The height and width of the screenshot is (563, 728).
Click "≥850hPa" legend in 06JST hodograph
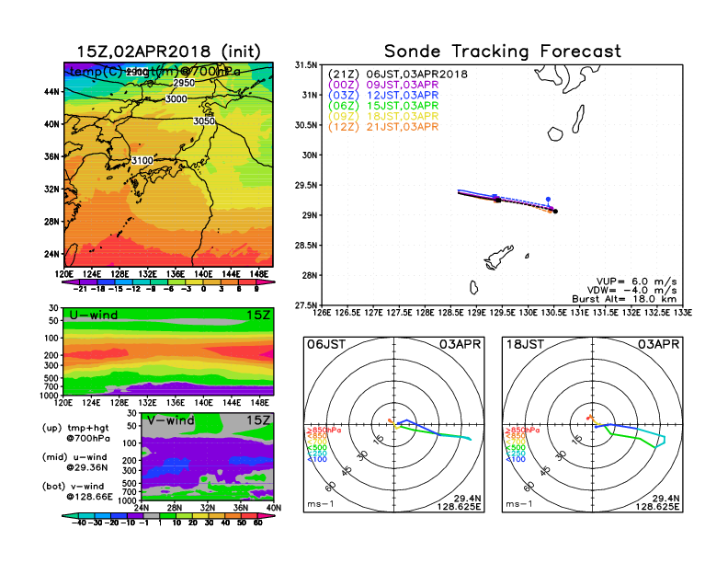[324, 431]
